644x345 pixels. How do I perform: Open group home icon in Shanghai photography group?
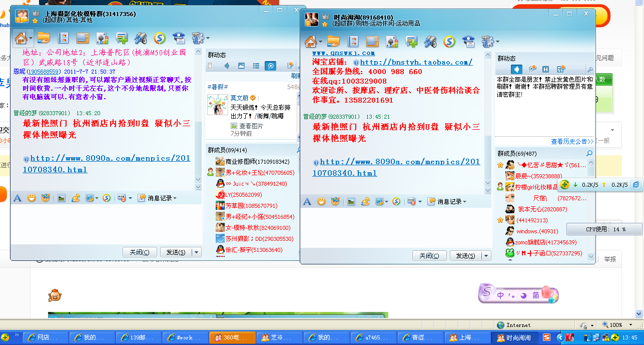(x=21, y=38)
